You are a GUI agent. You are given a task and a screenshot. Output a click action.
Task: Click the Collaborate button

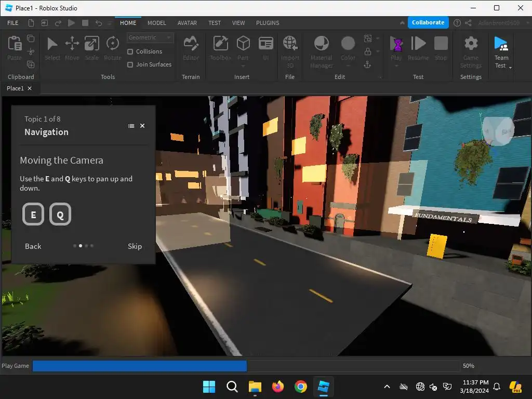[x=428, y=22]
